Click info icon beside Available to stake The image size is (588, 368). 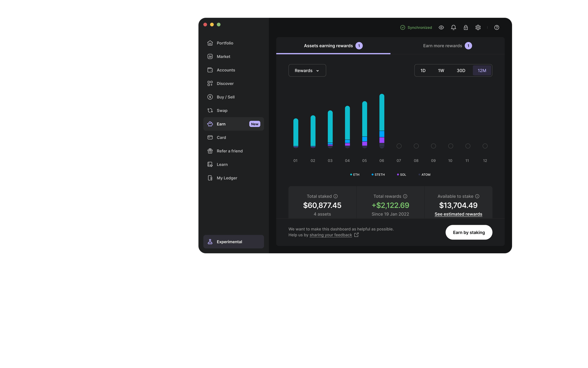click(477, 196)
